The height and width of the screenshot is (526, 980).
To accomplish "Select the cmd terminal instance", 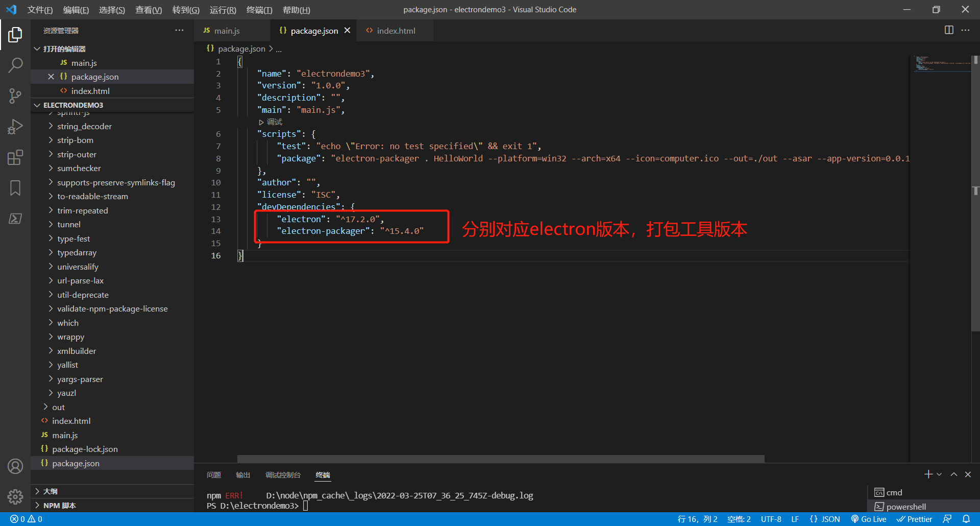I will [x=923, y=492].
